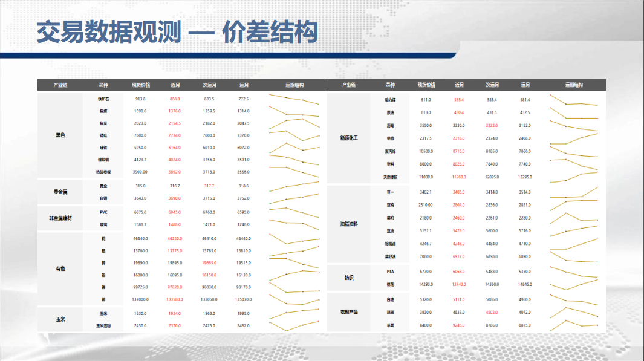Click the 农副产品 category cell

click(349, 312)
